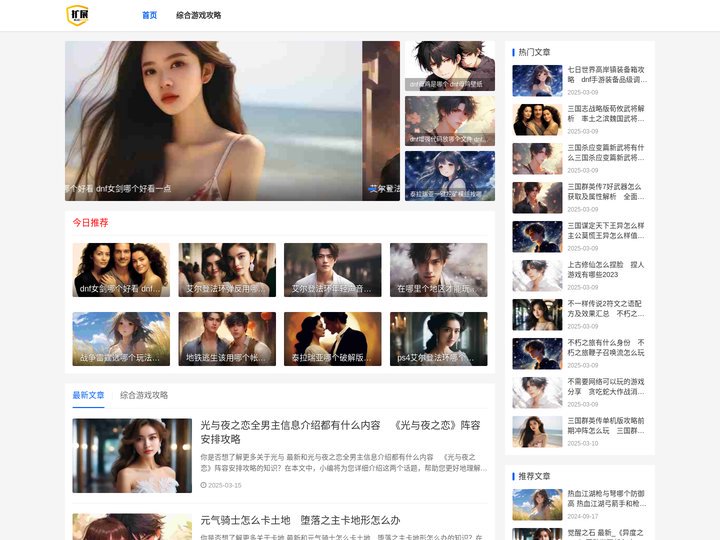Open the 综合游戏攻略 item in top navigation
Screen dimensions: 720x540
(198, 15)
